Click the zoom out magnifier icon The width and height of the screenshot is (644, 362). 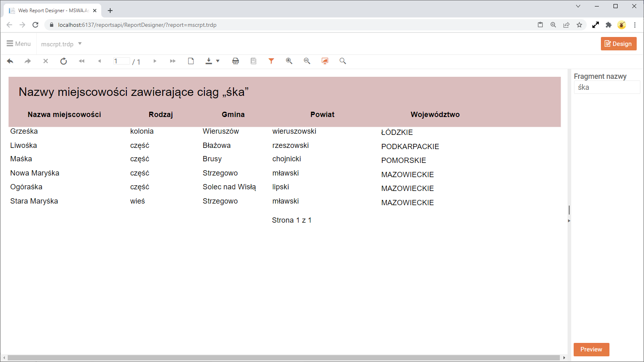(x=307, y=61)
